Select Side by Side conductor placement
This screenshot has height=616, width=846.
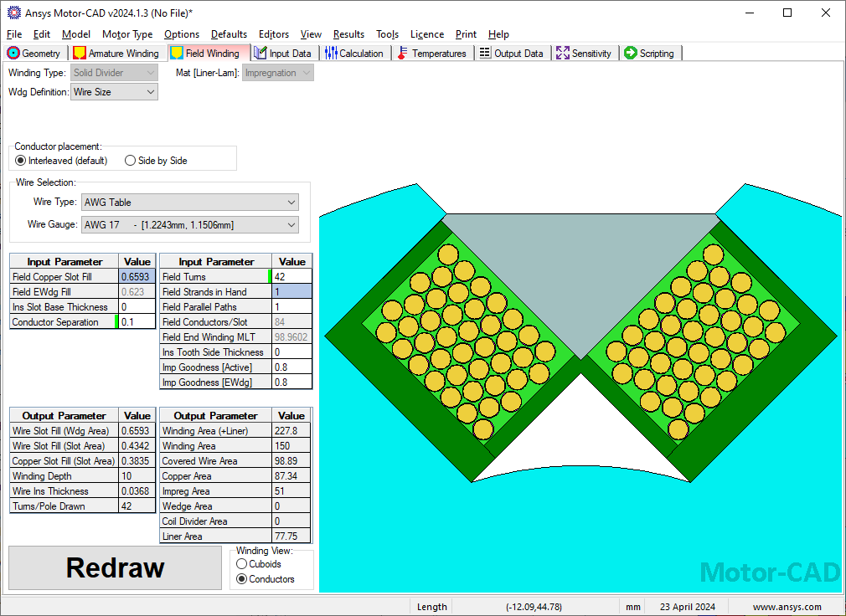click(x=131, y=161)
